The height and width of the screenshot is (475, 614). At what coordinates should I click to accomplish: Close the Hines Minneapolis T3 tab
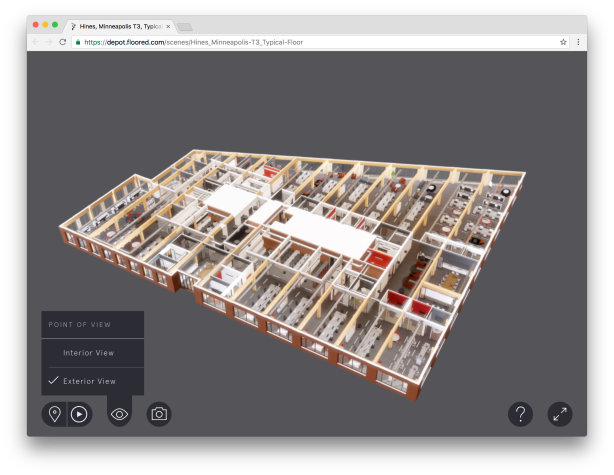[168, 26]
